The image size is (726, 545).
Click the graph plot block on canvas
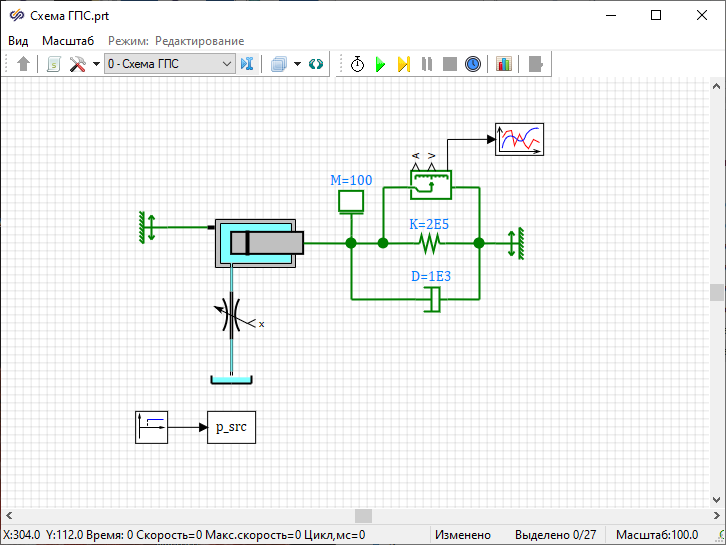(520, 139)
